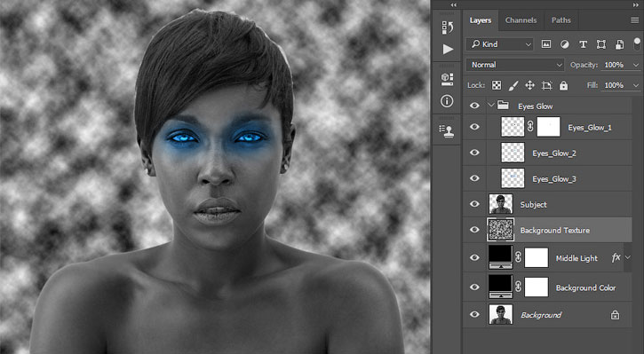Lock all layer attributes padlock
644x354 pixels.
coord(563,85)
